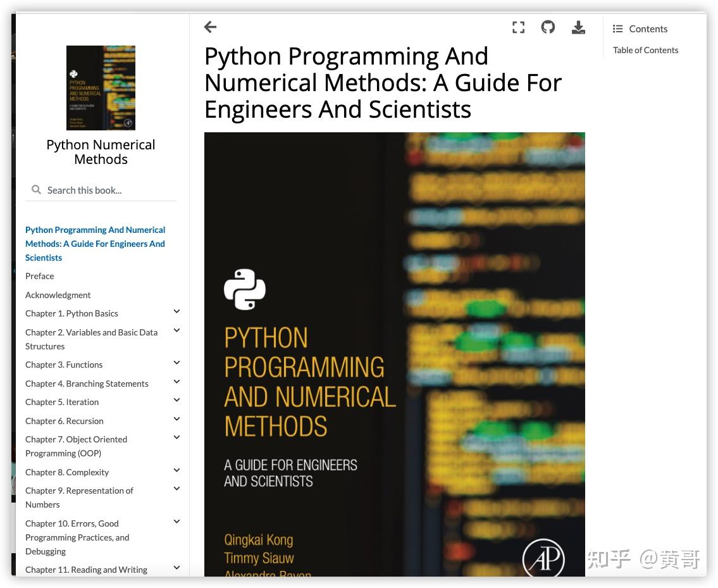718x588 pixels.
Task: Expand Chapter 11 Reading and Writing chevron
Action: [x=176, y=568]
